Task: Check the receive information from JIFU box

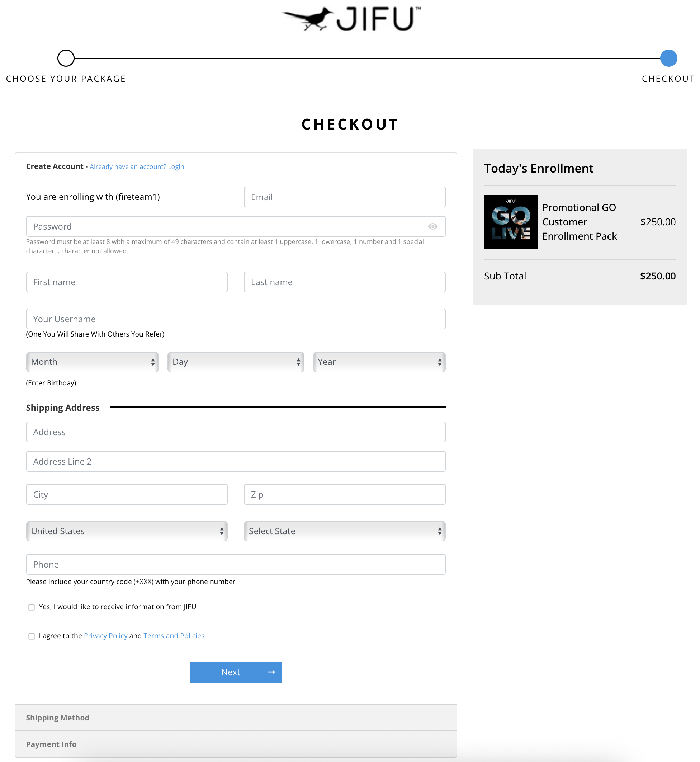Action: coord(32,607)
